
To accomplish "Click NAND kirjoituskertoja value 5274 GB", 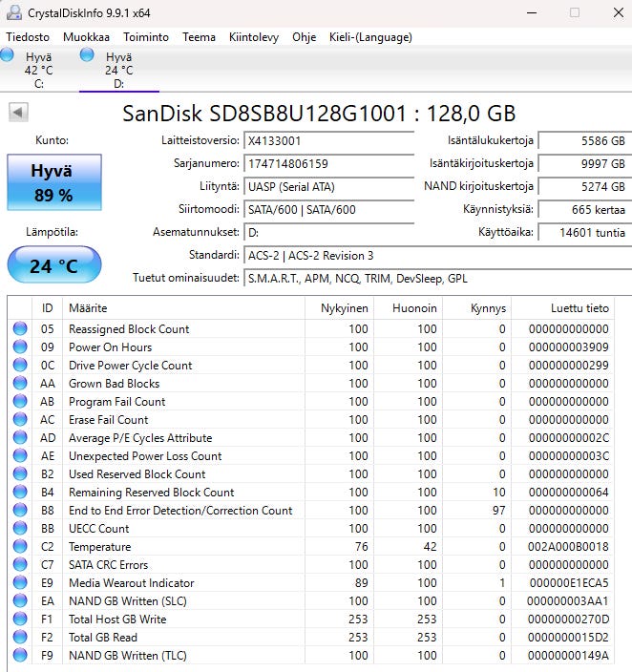I will 585,186.
